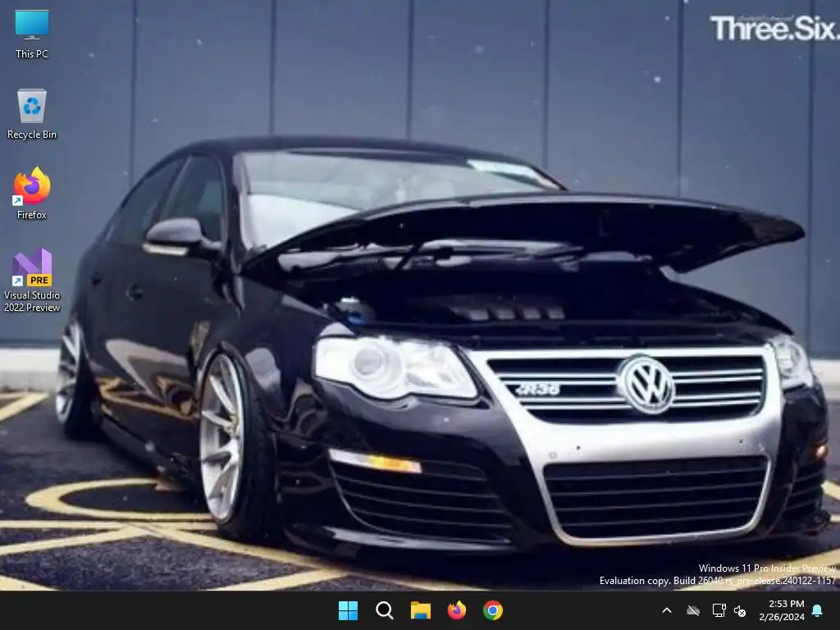
Task: Click the date 2/26/2024 in taskbar
Action: point(782,617)
